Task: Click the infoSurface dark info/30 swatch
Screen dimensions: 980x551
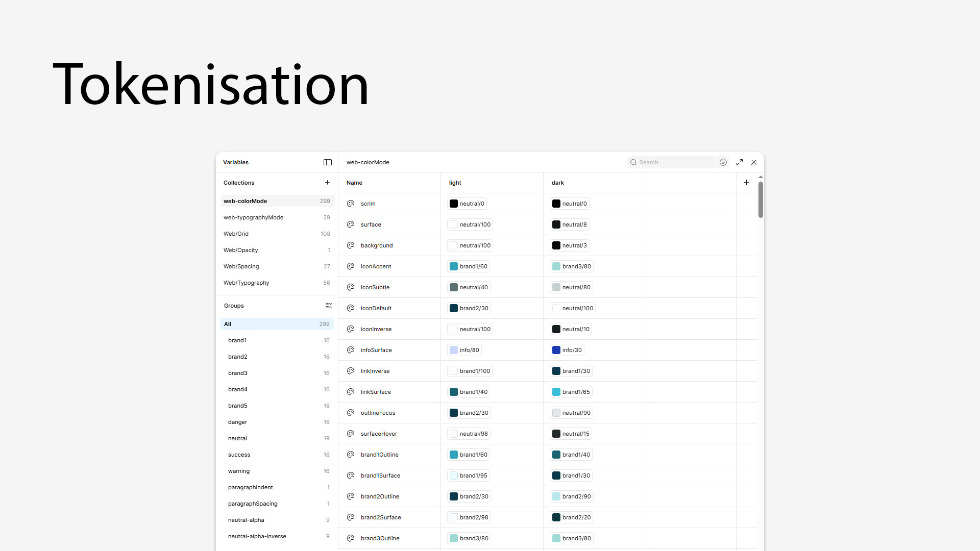Action: tap(556, 350)
